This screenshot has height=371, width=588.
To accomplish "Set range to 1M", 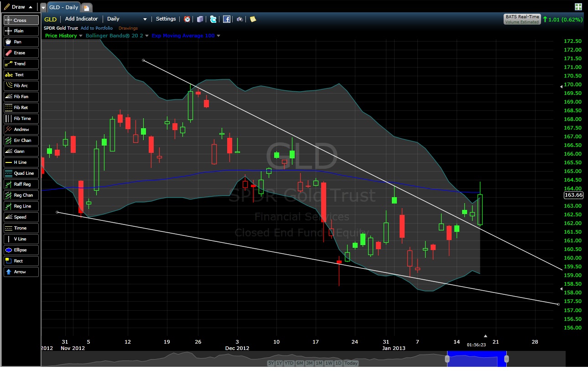I will pos(318,363).
